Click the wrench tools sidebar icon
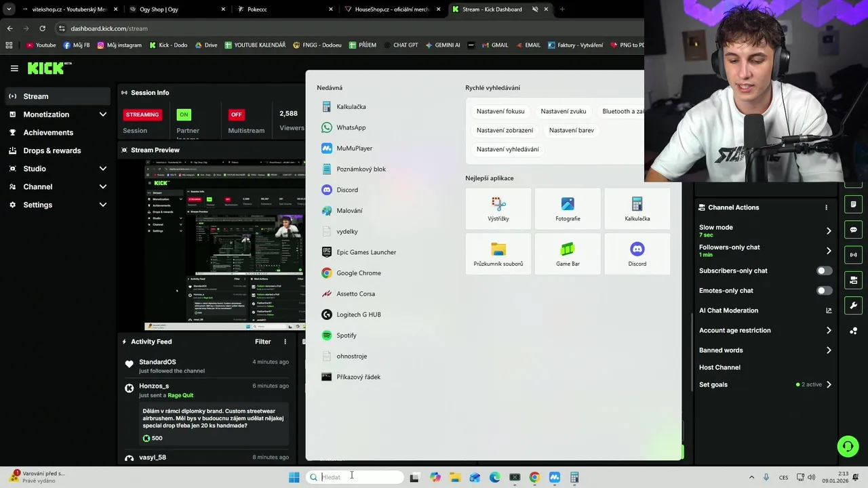Screen dimensions: 868x488 click(x=853, y=305)
